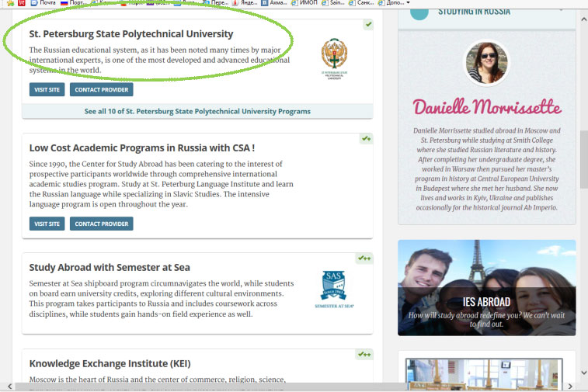Click horizontal scrollbar right arrow
Viewport: 588px width, 392px height.
570,387
